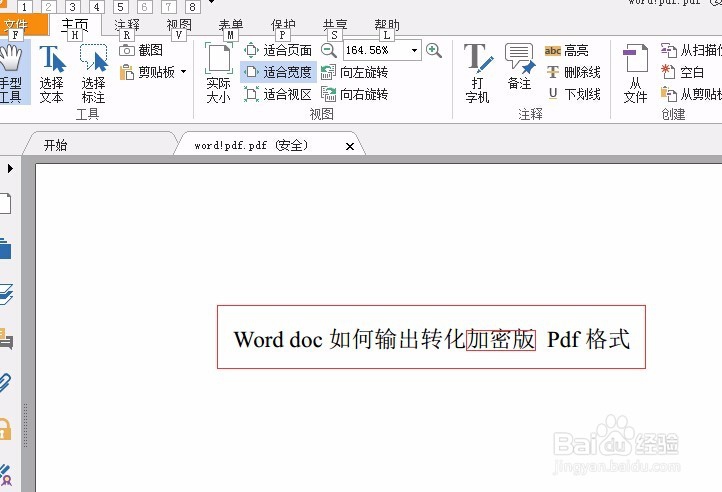Switch to the Share (共享) ribbon tab

[335, 25]
